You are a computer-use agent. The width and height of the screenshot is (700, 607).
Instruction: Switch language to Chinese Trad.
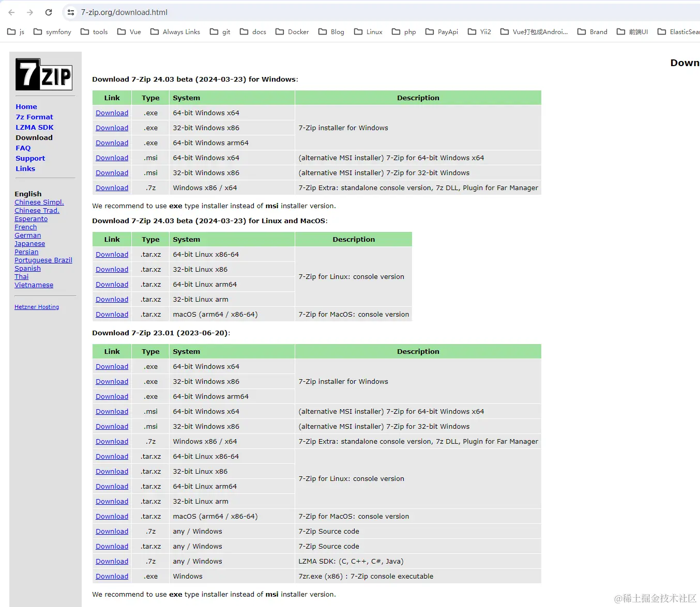[37, 211]
